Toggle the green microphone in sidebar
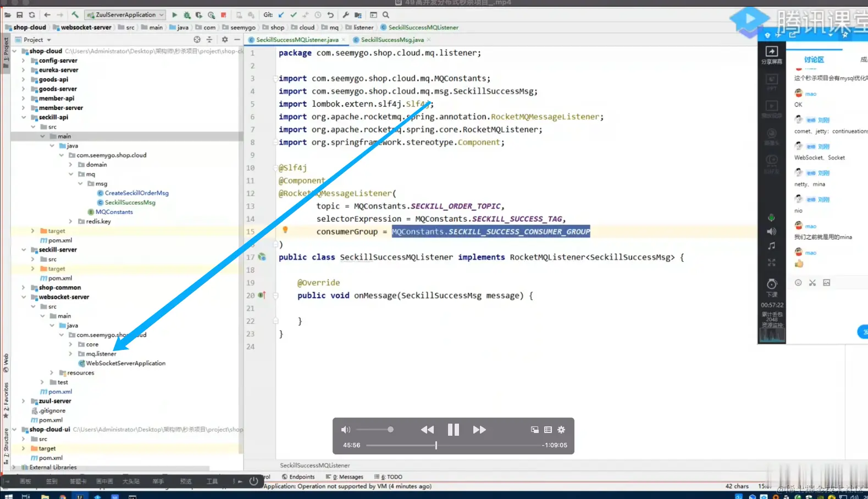Image resolution: width=868 pixels, height=499 pixels. 771,217
